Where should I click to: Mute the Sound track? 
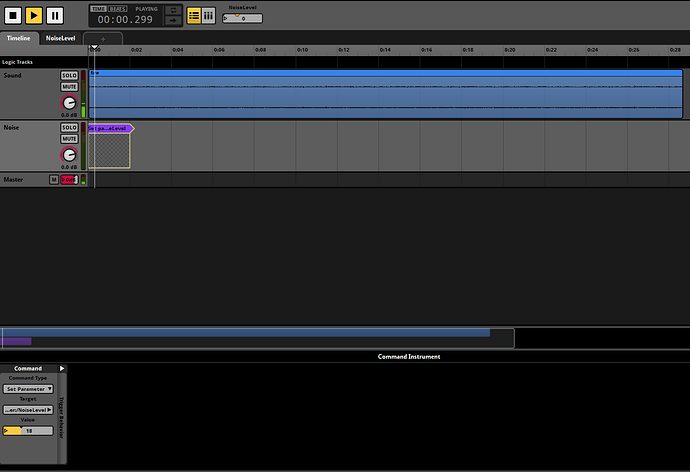[x=69, y=87]
